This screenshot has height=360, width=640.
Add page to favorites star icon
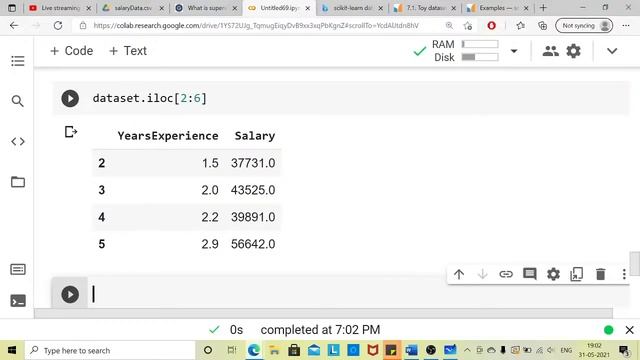pos(468,26)
